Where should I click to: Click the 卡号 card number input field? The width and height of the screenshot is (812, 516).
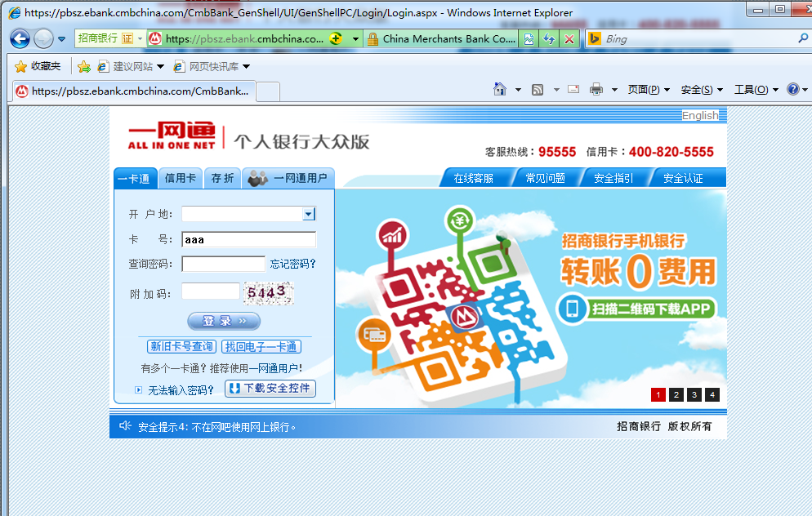(248, 239)
